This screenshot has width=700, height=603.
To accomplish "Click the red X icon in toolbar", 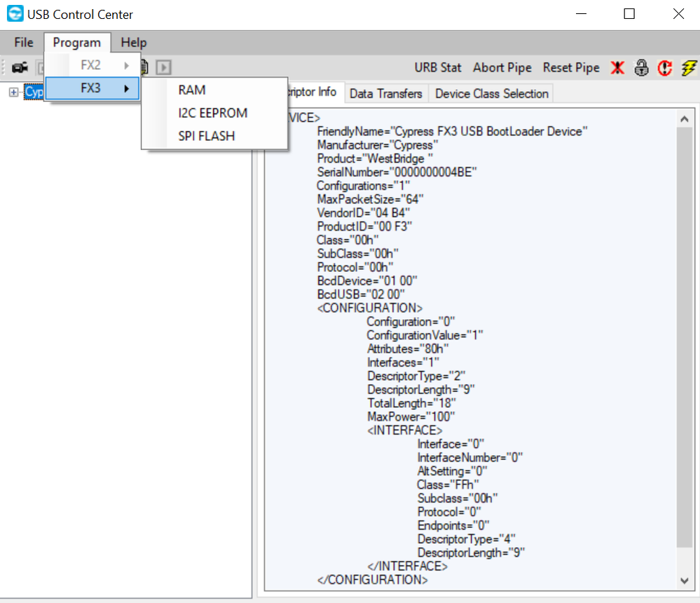I will tap(617, 67).
